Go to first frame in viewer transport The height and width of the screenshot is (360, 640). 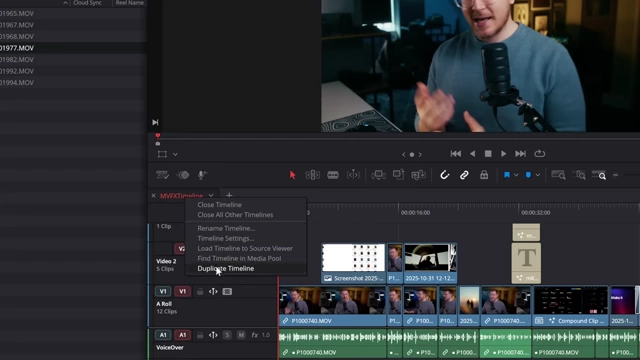456,154
